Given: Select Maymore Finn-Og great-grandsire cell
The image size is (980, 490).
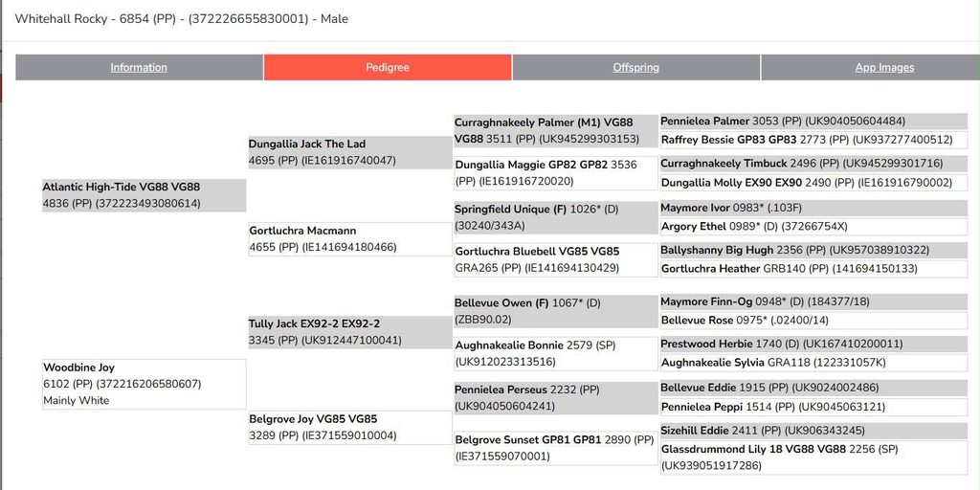Looking at the screenshot, I should (813, 301).
